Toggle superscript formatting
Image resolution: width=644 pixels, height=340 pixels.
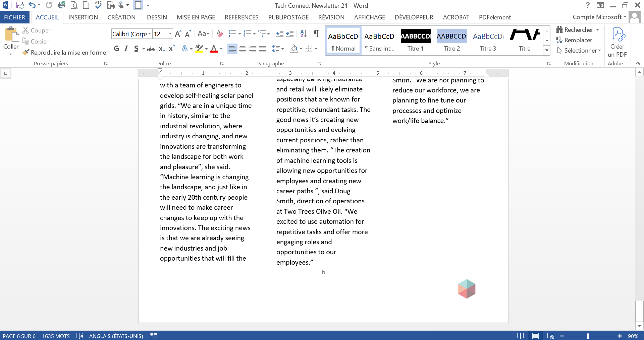pos(172,49)
